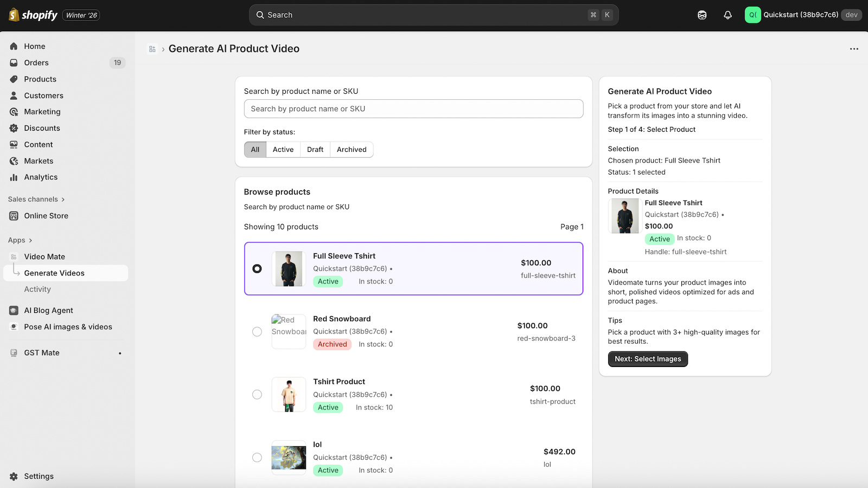Screen dimensions: 868x488
Task: Open the Customers section
Action: pos(43,95)
